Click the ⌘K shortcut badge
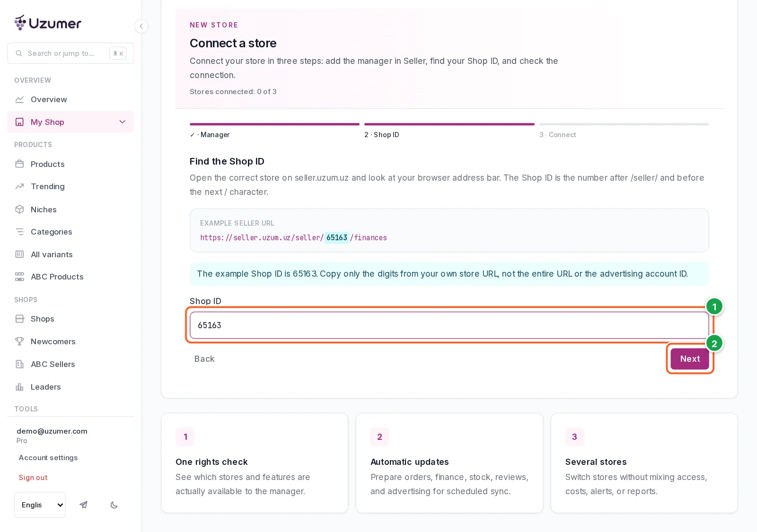Screen dimensions: 757x532 pyautogui.click(x=118, y=53)
